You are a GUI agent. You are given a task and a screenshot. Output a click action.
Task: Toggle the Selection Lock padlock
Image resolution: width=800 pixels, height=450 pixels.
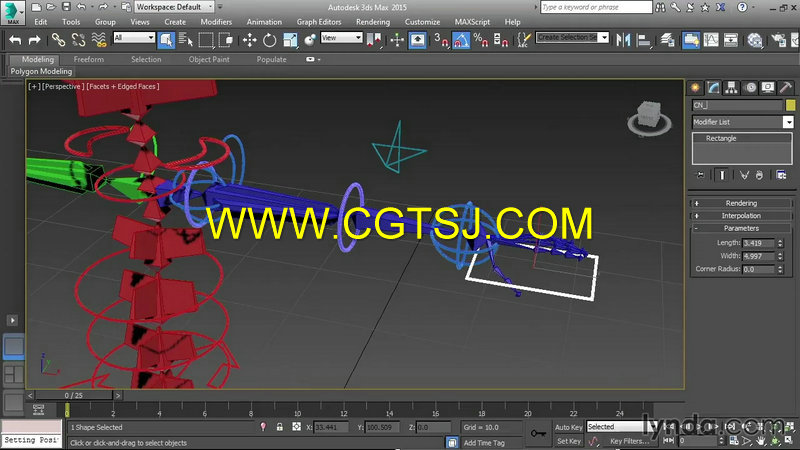[x=280, y=427]
